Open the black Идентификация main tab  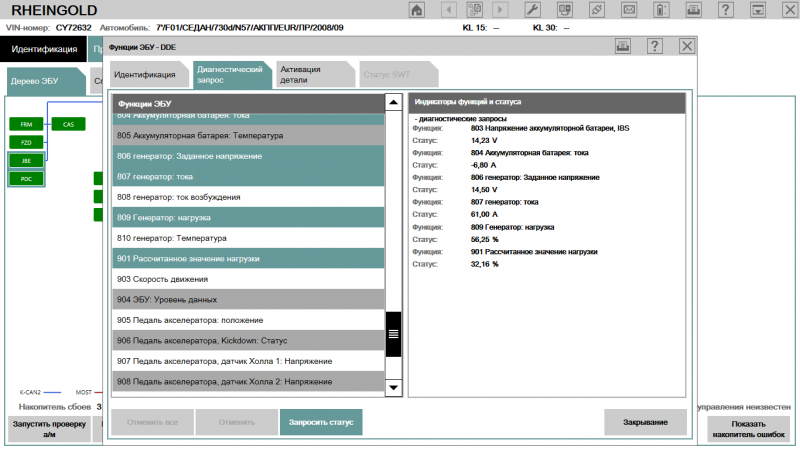[x=44, y=49]
